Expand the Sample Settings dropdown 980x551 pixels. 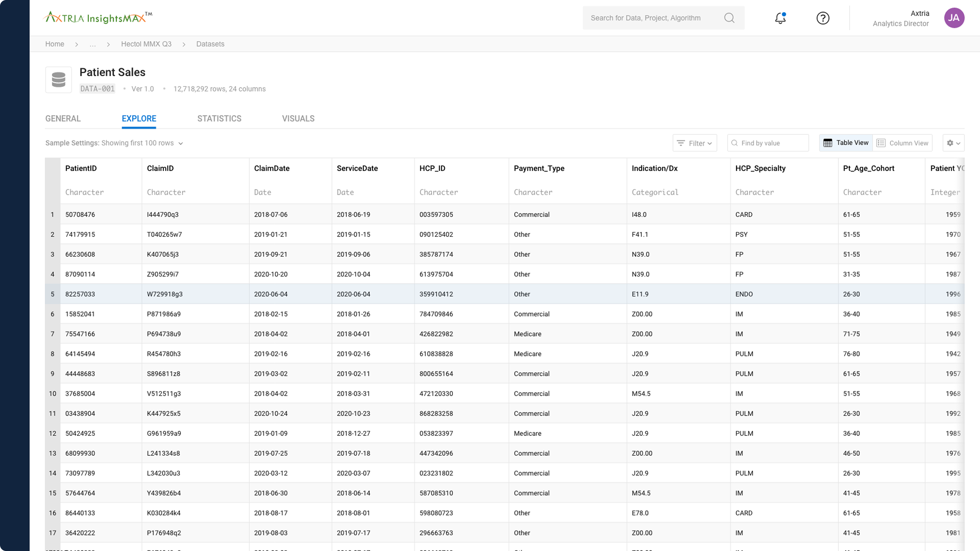(181, 143)
